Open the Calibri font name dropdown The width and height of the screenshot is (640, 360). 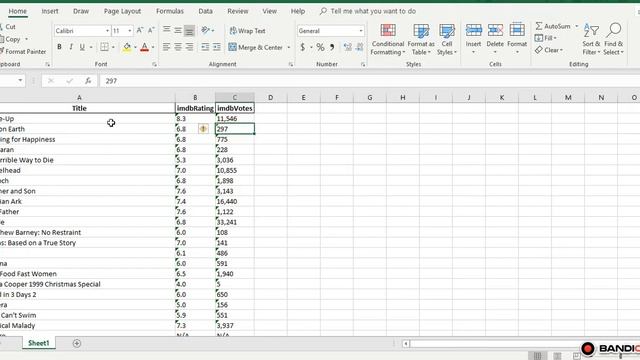(x=107, y=31)
